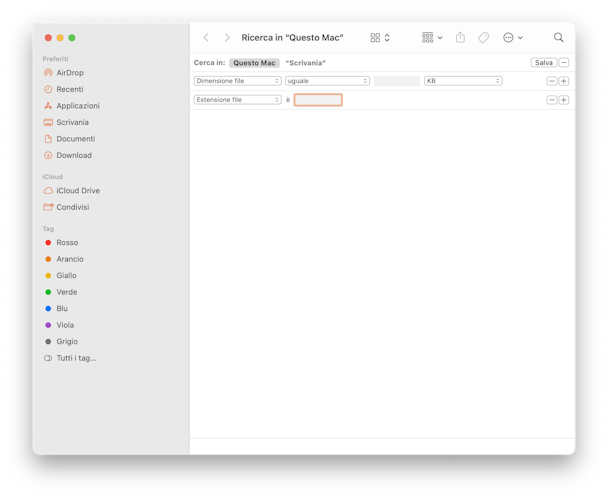The height and width of the screenshot is (498, 608).
Task: Add a criterion after Dimensione file row
Action: pyautogui.click(x=564, y=81)
